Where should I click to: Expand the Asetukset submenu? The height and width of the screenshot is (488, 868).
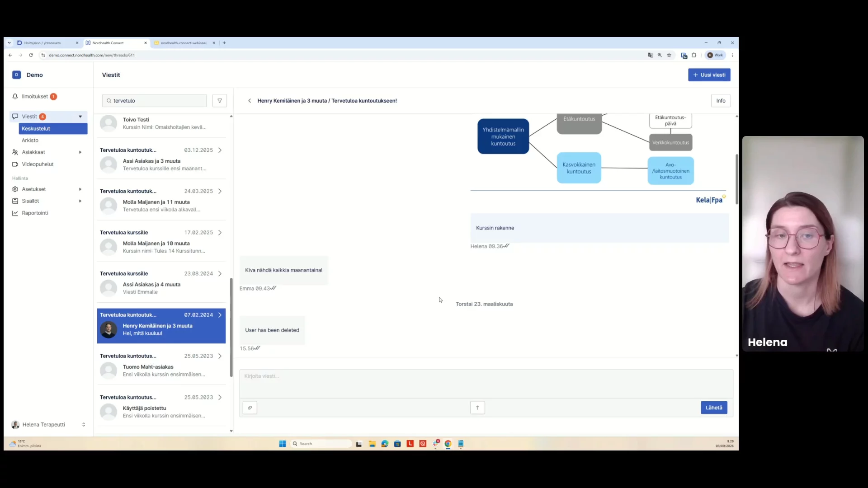coord(80,189)
